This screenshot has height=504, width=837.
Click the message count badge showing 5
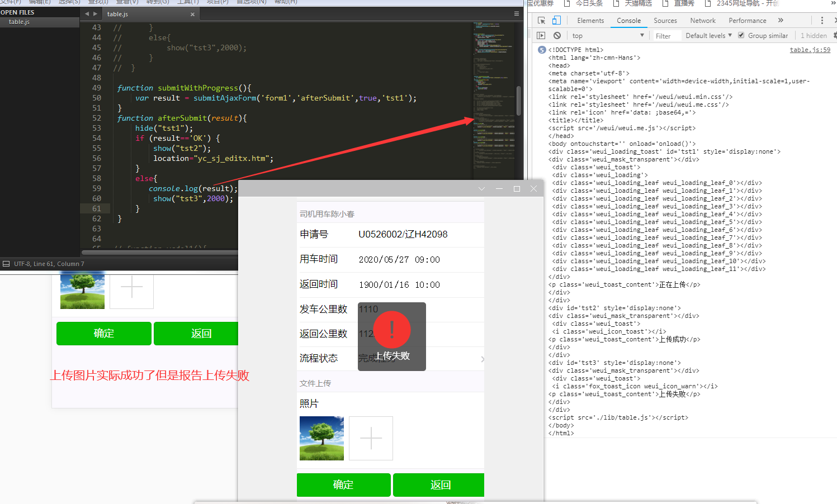(x=541, y=50)
